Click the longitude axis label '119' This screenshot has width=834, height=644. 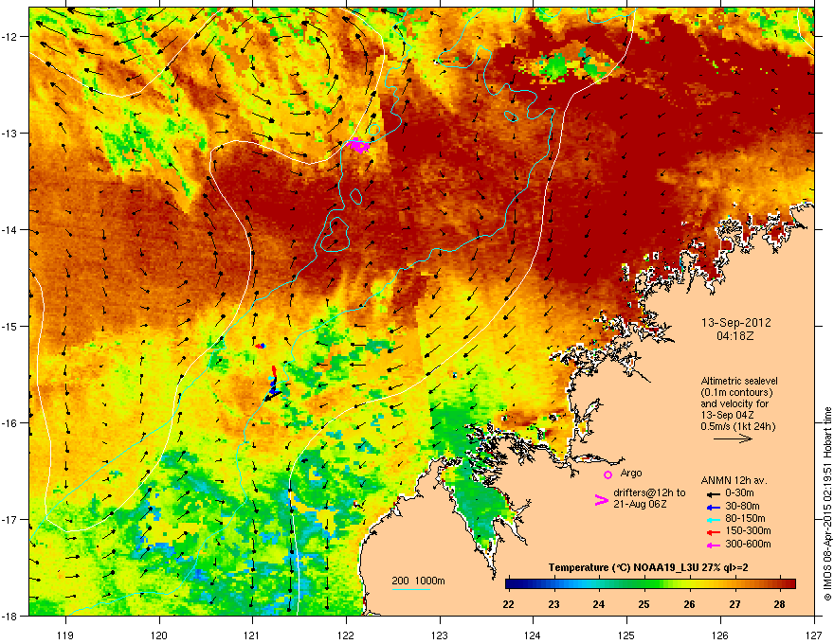click(x=65, y=635)
